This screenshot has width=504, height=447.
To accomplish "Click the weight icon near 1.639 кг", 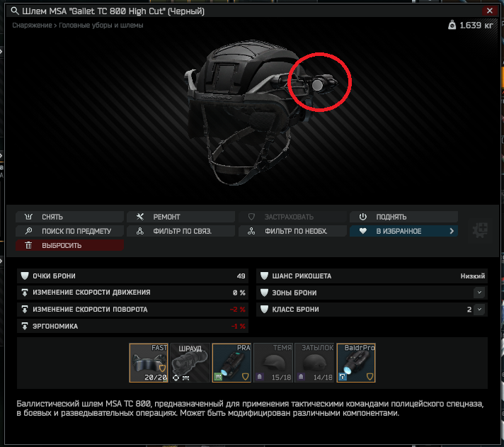I will pos(452,25).
